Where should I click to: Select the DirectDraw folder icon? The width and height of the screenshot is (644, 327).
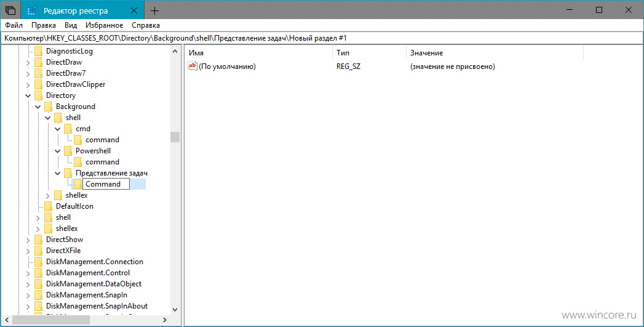[x=39, y=62]
